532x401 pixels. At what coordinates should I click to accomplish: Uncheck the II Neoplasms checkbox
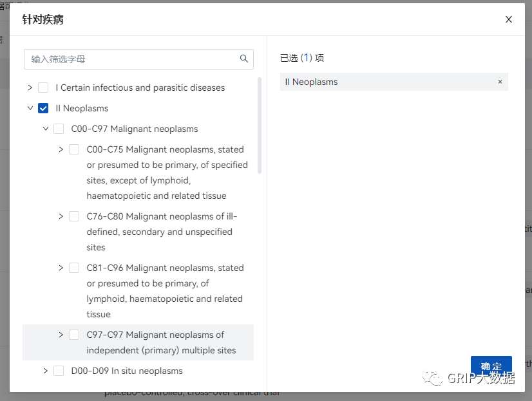click(x=43, y=108)
